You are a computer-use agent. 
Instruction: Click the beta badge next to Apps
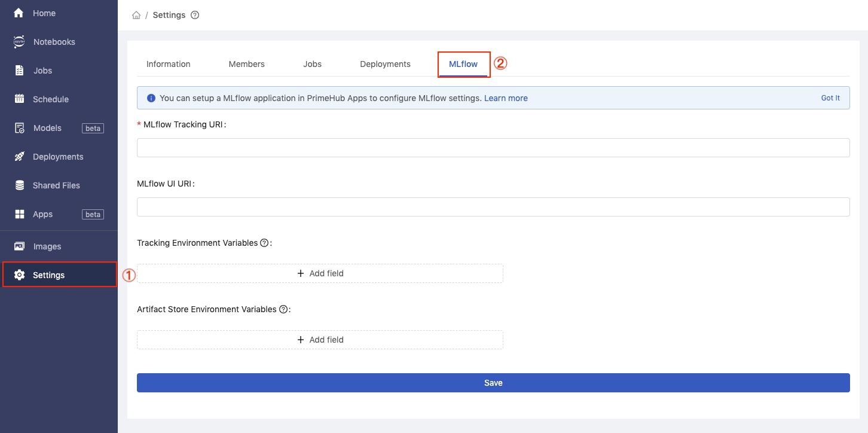coord(93,214)
